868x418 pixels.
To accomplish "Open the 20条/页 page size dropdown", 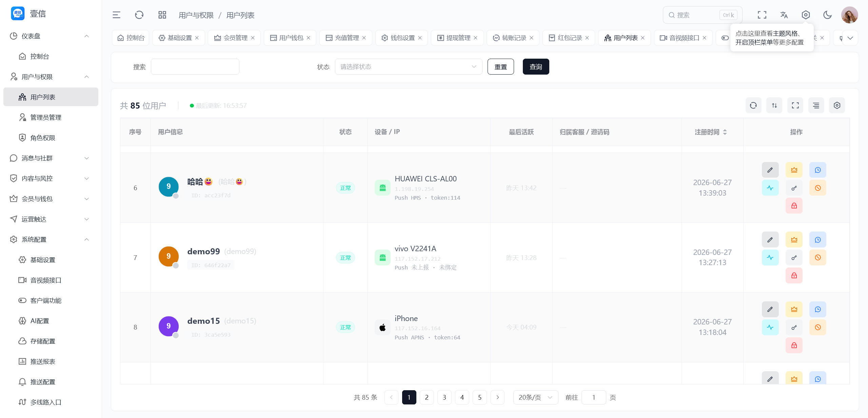I will point(536,397).
